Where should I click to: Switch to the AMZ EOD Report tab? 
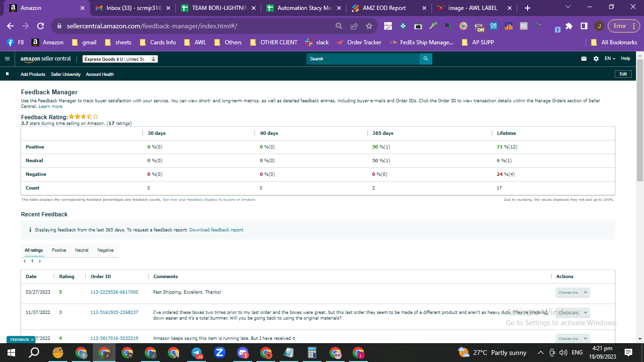[x=388, y=8]
